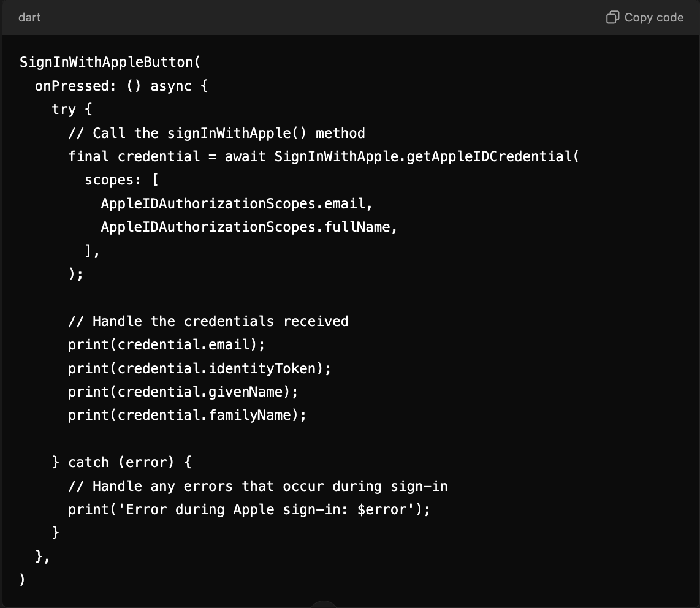The width and height of the screenshot is (700, 608).
Task: Click the partially visible scroll-down circle button
Action: click(323, 604)
